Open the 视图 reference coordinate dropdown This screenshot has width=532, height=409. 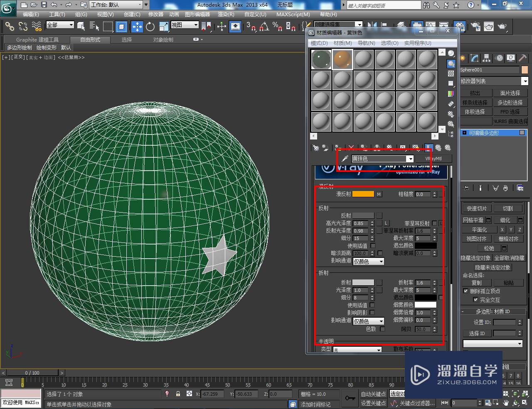tap(185, 25)
